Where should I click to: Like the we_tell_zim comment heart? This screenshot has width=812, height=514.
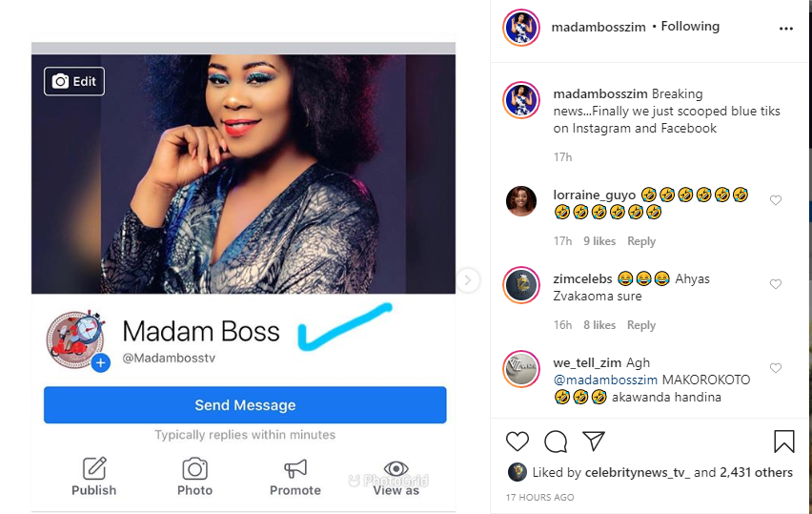coord(775,368)
